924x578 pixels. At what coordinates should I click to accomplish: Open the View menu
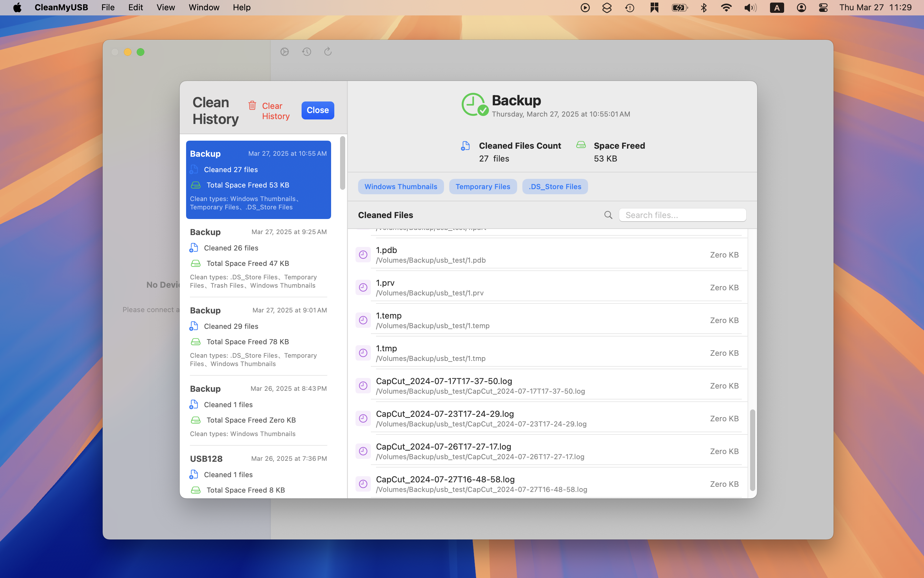(x=166, y=8)
